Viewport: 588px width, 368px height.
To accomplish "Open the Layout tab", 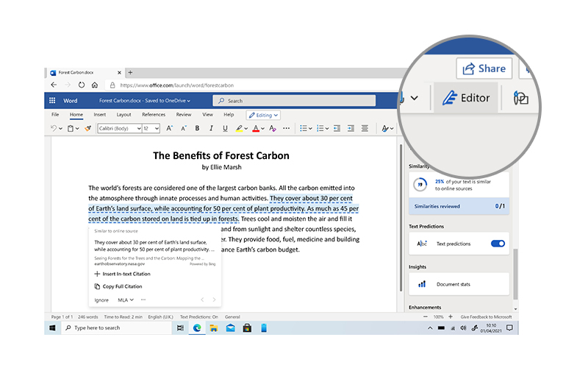I will 123,115.
